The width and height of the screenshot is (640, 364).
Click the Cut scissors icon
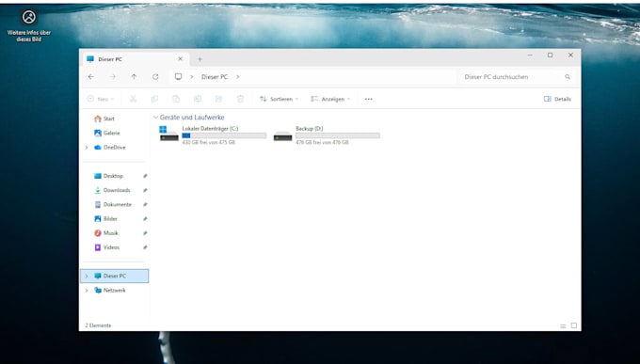[x=133, y=99]
